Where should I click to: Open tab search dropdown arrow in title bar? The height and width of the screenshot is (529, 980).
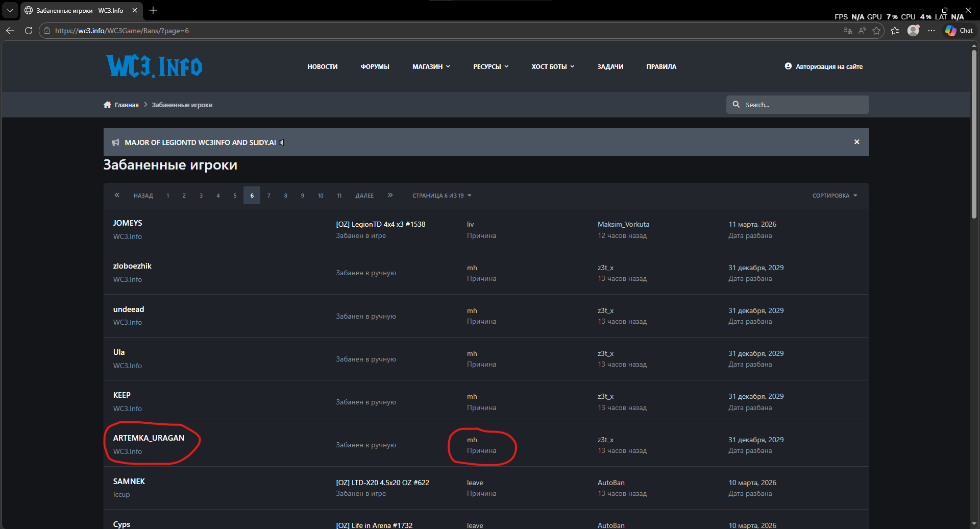tap(10, 10)
